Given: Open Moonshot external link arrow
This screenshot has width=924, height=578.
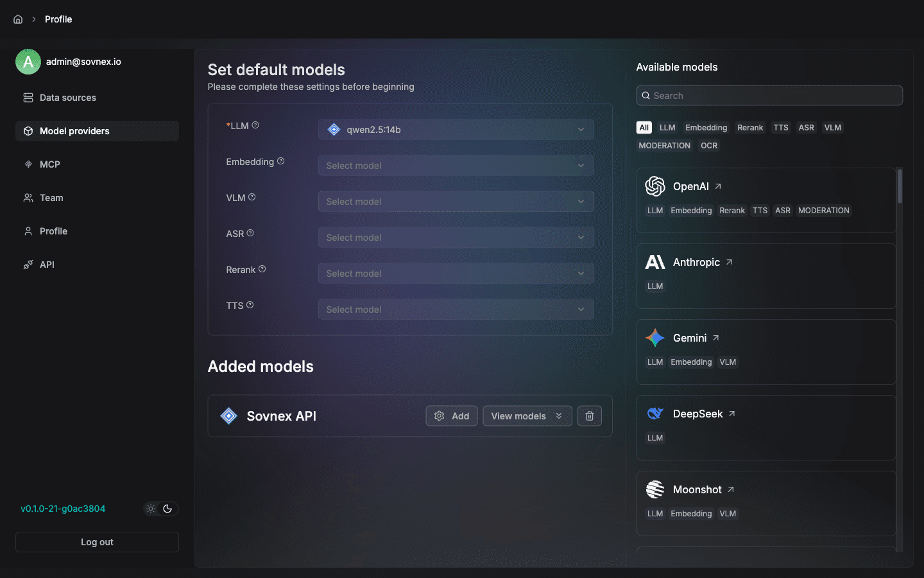Looking at the screenshot, I should [x=731, y=489].
